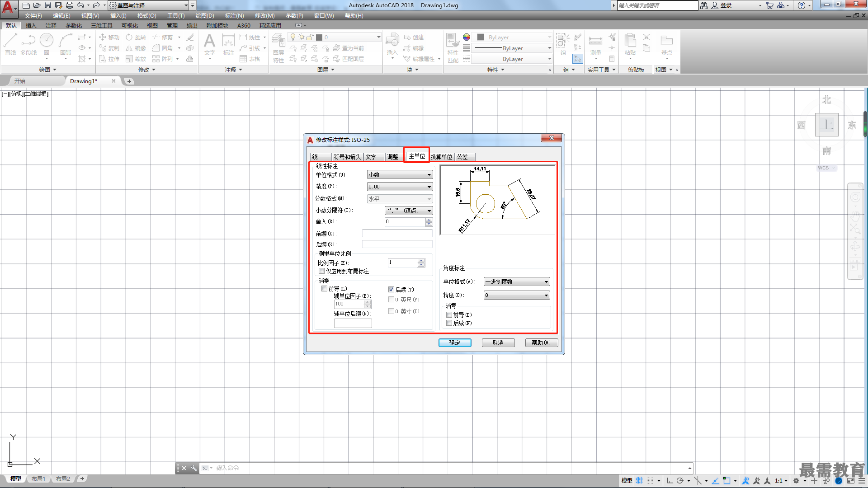
Task: Check the leading zero (前导) box under linear dimensions
Action: [324, 288]
